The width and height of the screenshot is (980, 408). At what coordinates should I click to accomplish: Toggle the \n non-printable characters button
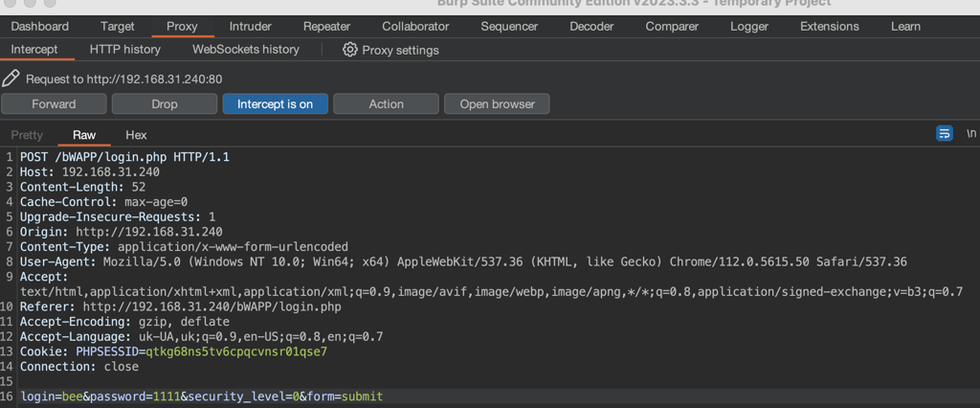point(971,133)
